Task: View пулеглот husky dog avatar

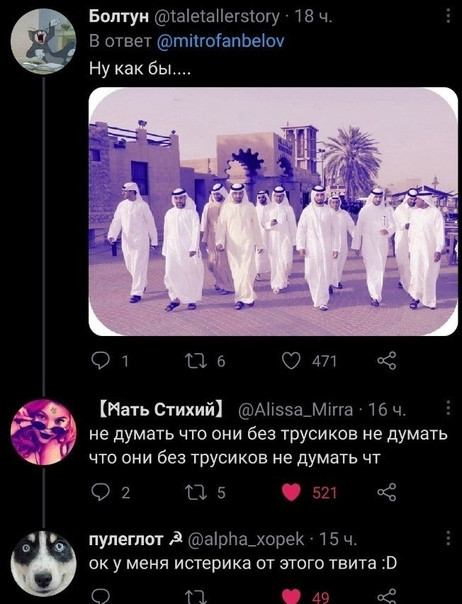Action: [x=43, y=564]
